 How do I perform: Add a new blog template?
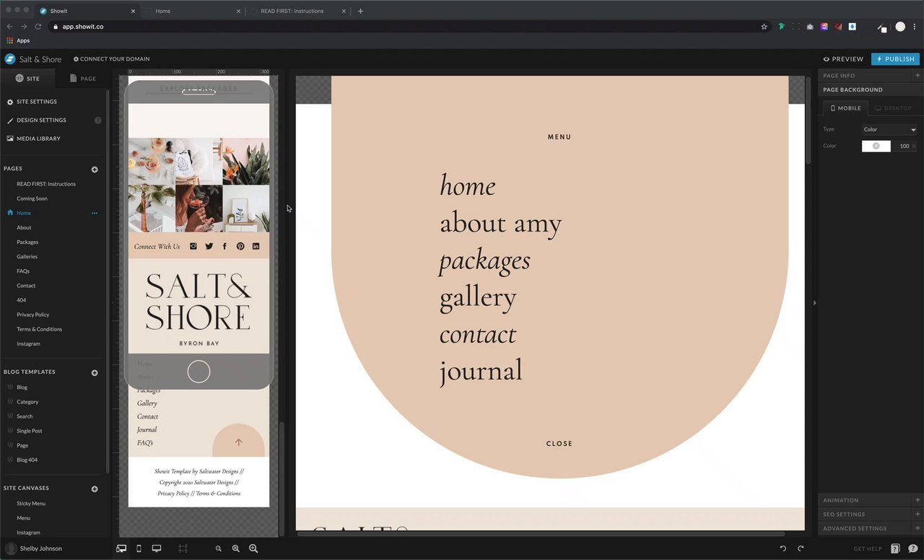click(x=95, y=373)
